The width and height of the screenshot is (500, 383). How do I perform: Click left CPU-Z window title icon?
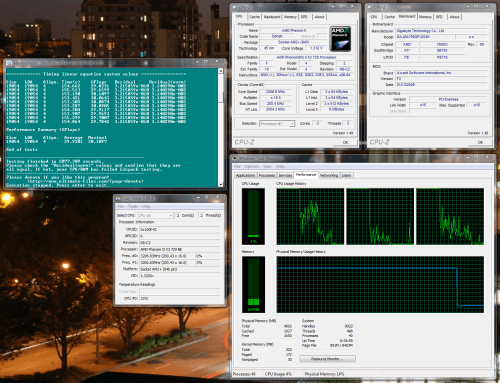click(235, 7)
